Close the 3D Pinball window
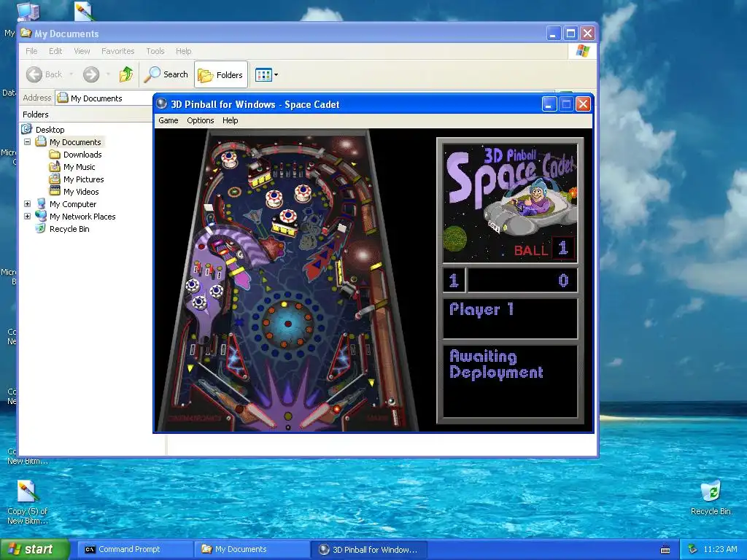This screenshot has width=747, height=560. (x=583, y=104)
